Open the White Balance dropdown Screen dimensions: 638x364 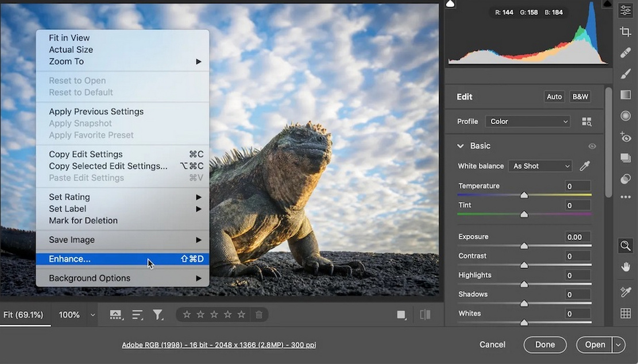(x=539, y=166)
